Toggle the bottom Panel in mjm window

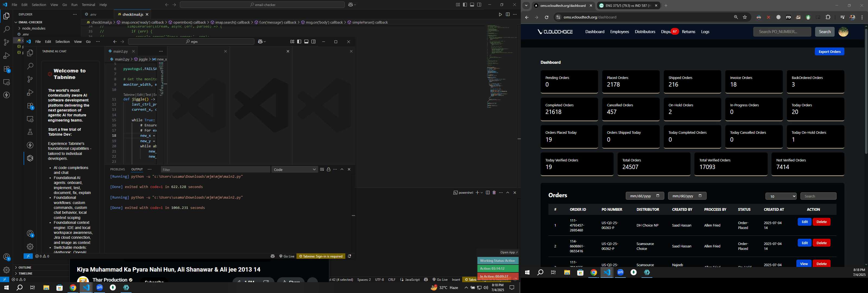[306, 42]
